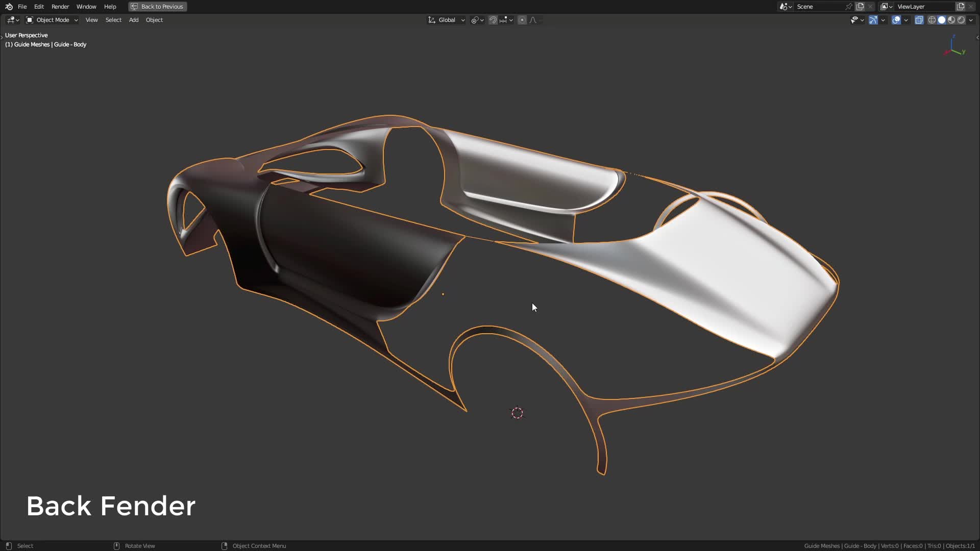980x551 pixels.
Task: Open selectability and visibility dropdown
Action: pyautogui.click(x=857, y=20)
